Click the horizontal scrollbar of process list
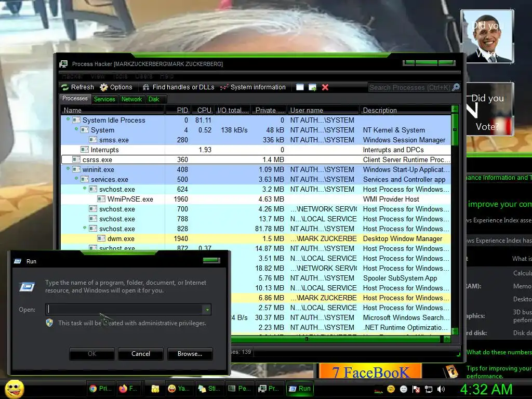The width and height of the screenshot is (532, 399). coord(337,339)
